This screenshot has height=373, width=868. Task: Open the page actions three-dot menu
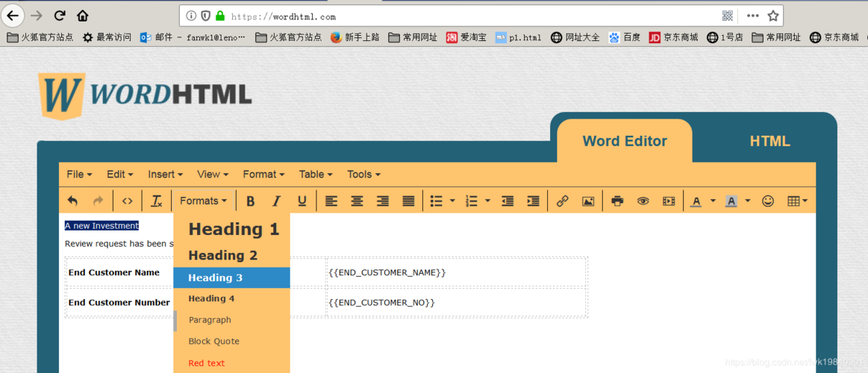pos(752,16)
